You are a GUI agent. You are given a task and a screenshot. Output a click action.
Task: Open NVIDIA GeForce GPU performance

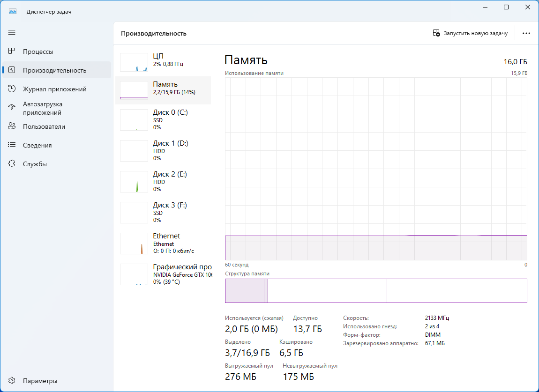[x=163, y=274]
